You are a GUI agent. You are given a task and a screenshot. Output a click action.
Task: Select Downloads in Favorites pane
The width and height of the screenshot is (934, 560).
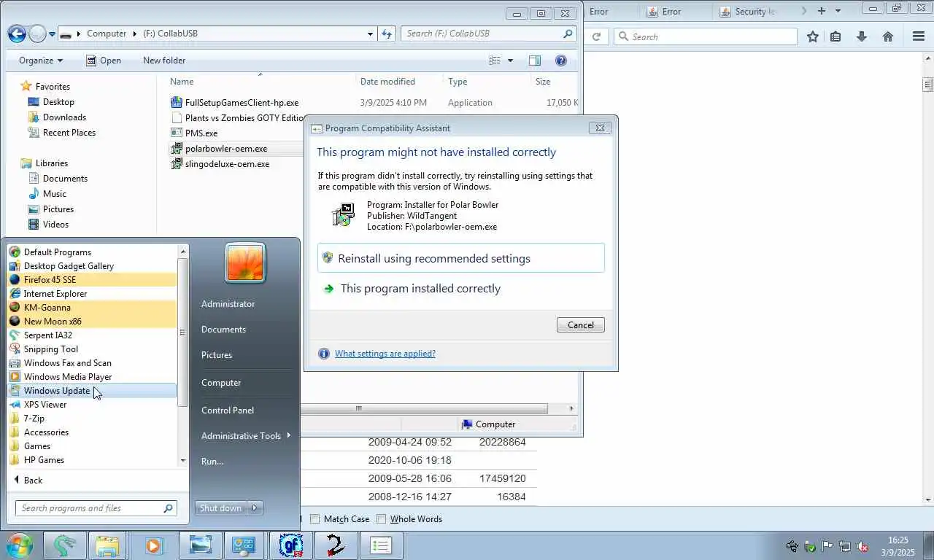coord(64,117)
